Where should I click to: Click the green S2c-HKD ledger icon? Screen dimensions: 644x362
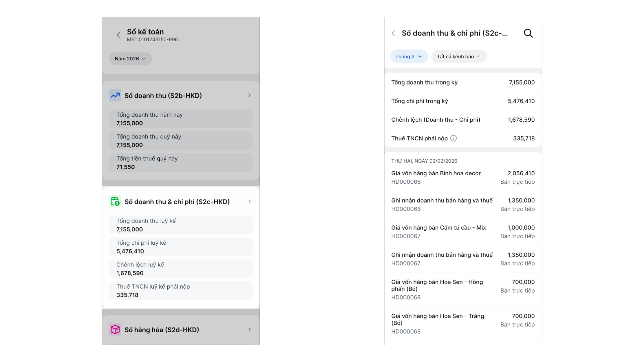[115, 201]
